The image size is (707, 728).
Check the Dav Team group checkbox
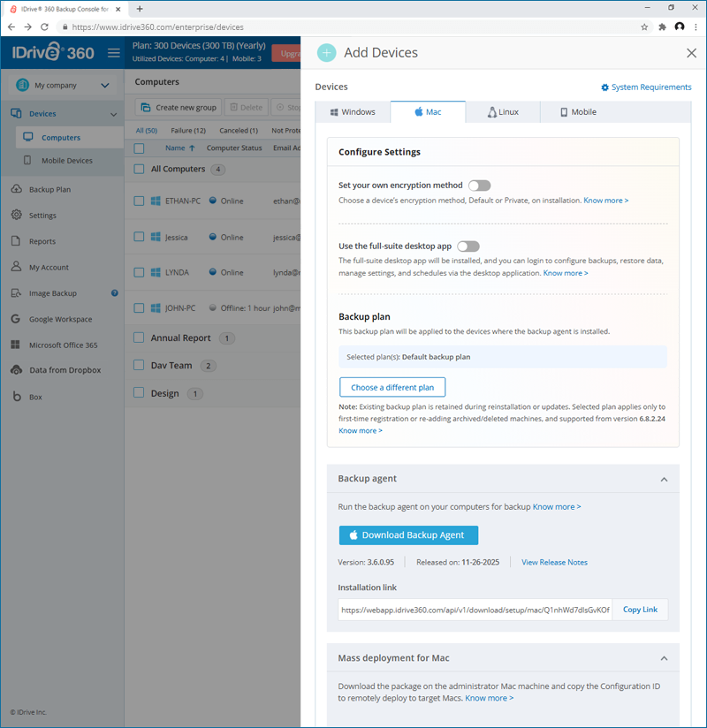(139, 366)
